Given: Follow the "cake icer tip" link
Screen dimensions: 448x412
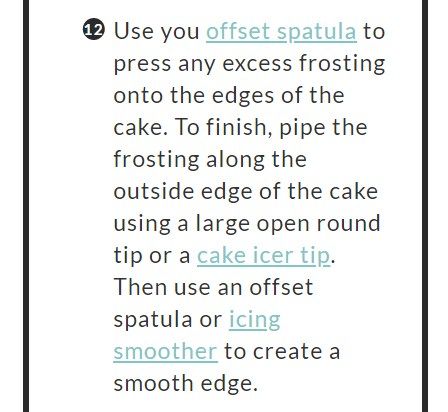Looking at the screenshot, I should pyautogui.click(x=263, y=256).
